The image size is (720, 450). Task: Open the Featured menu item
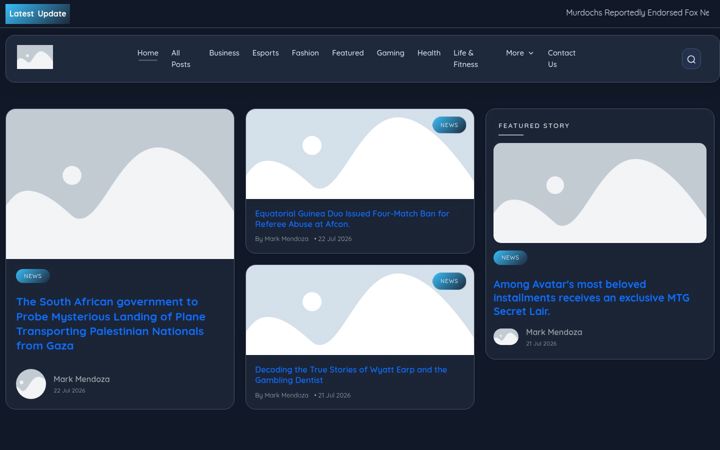(x=348, y=53)
